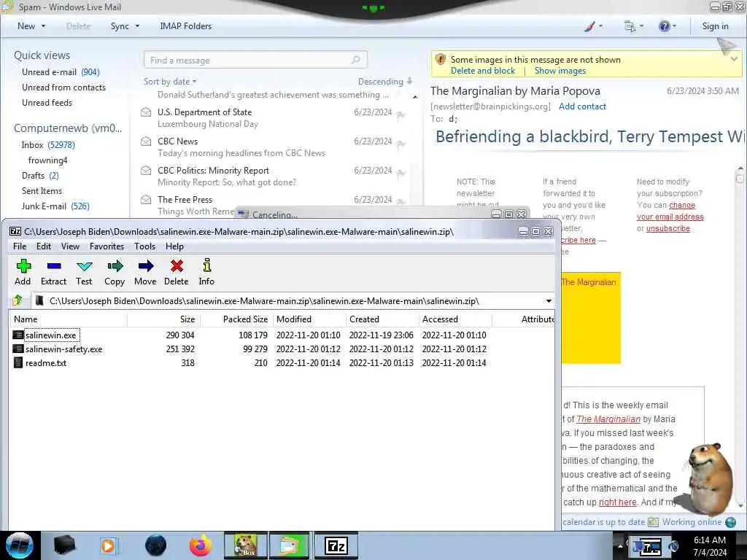The width and height of the screenshot is (747, 560).
Task: Sort 7-Zip list by Packed Size column
Action: coord(236,319)
